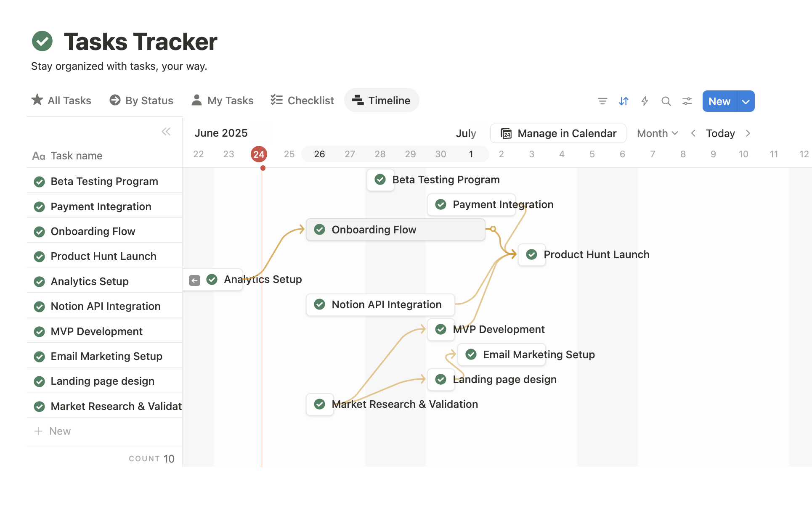Toggle Landing page design status in task list

point(40,381)
